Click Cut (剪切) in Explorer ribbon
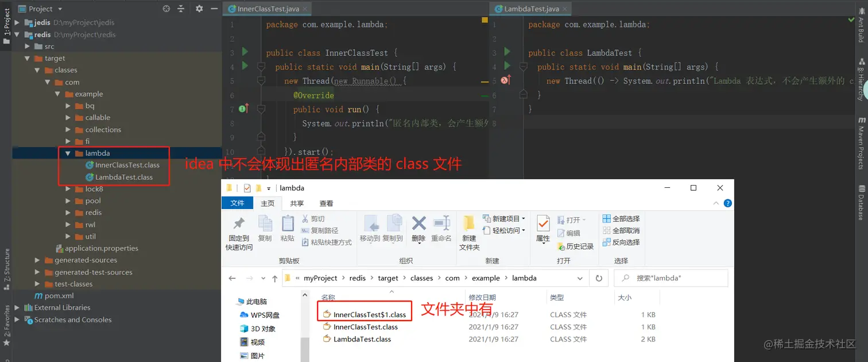The height and width of the screenshot is (362, 868). [313, 219]
